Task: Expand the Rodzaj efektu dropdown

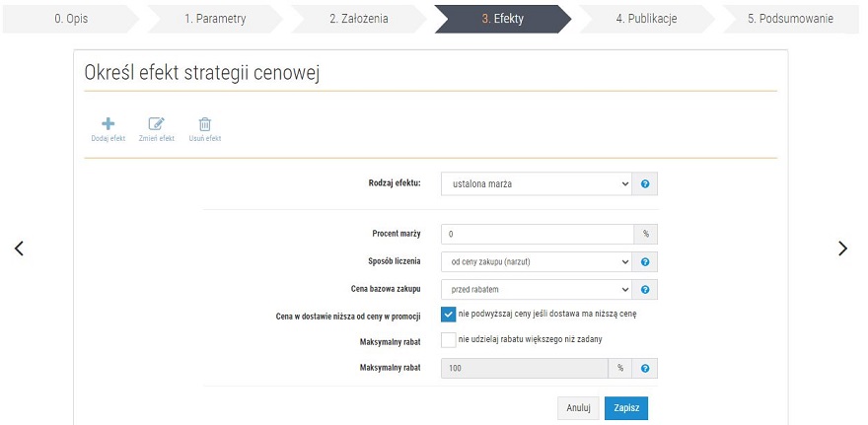Action: tap(537, 183)
